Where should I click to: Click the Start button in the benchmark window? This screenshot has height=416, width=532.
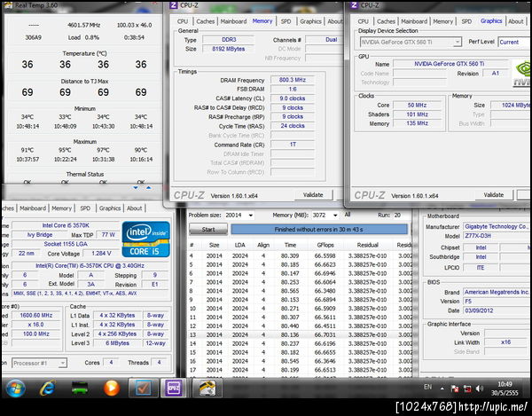point(208,230)
